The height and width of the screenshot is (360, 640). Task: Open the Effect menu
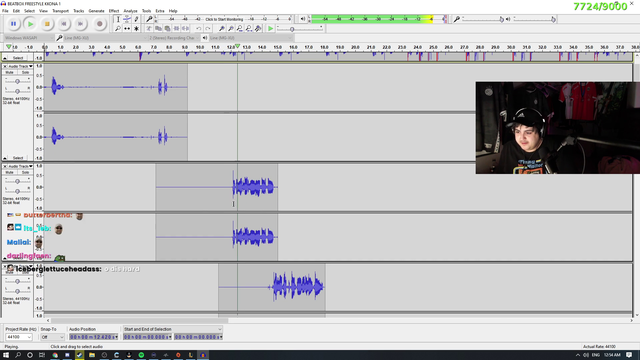pyautogui.click(x=114, y=11)
